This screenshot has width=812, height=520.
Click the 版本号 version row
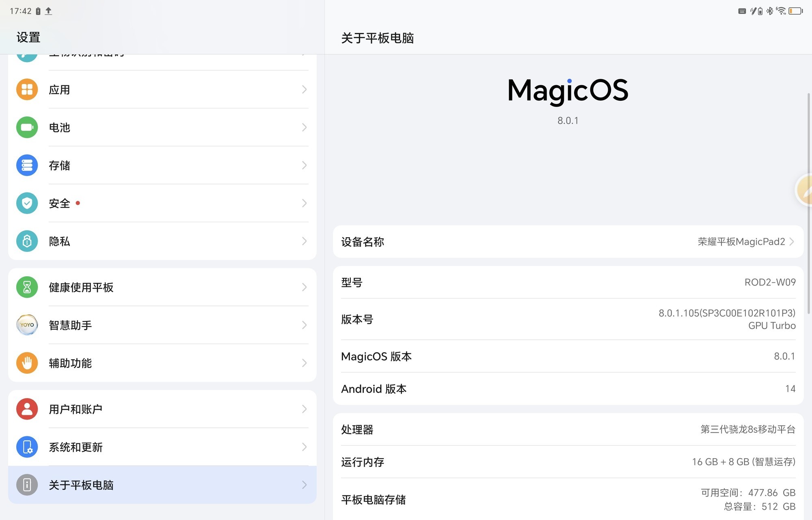(x=568, y=319)
